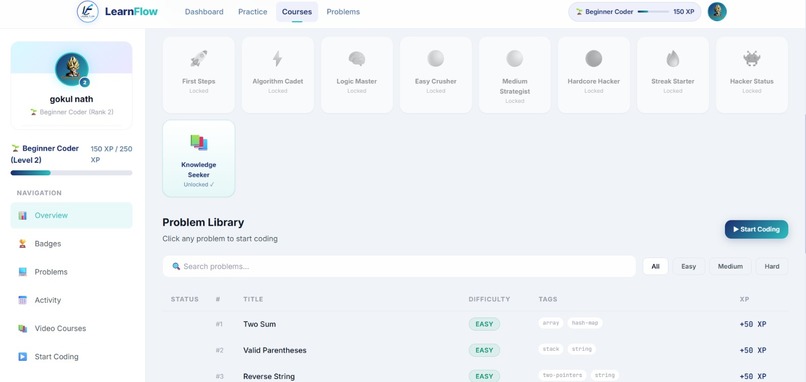Click the array tag on Two Sum
This screenshot has width=806, height=382.
[x=551, y=323]
